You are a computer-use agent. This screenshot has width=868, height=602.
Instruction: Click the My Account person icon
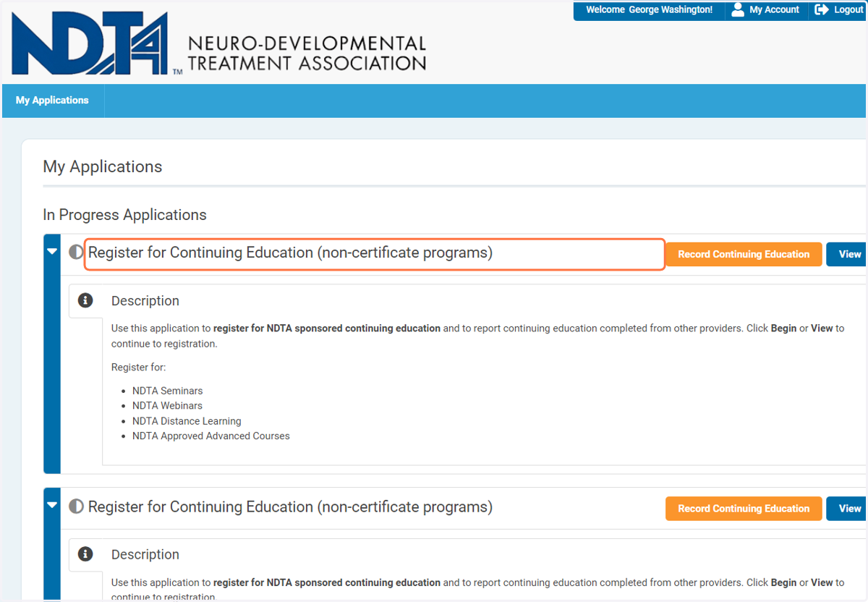click(738, 9)
